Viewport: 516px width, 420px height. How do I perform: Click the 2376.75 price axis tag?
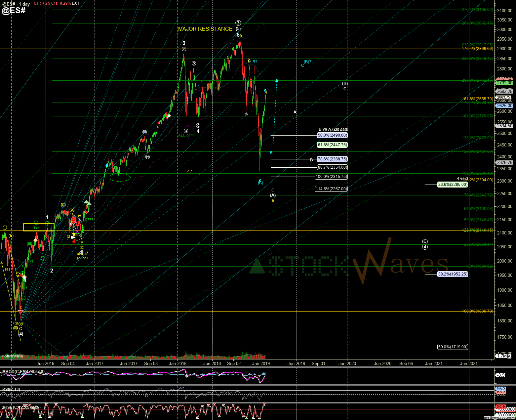point(504,163)
